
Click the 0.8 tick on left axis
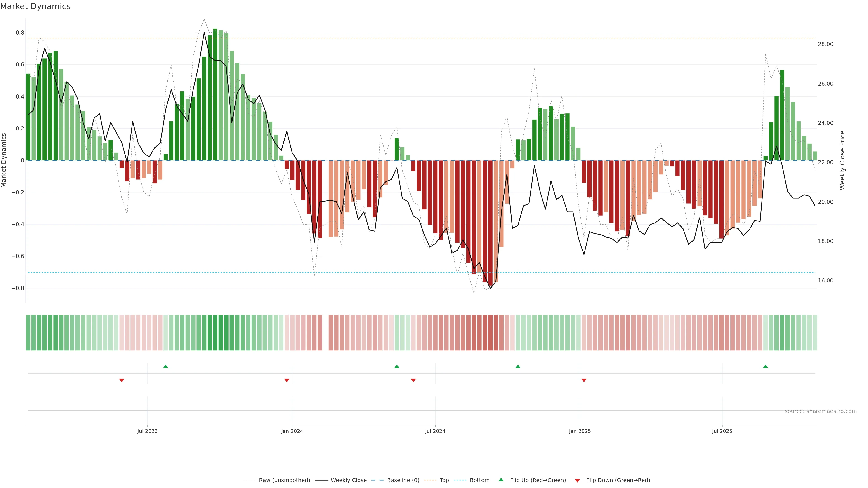click(x=20, y=33)
